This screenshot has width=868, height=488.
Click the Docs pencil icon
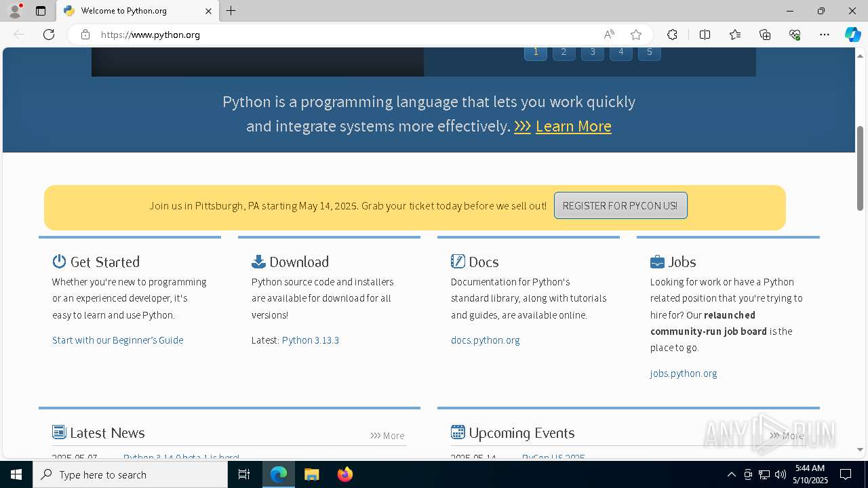click(x=458, y=262)
